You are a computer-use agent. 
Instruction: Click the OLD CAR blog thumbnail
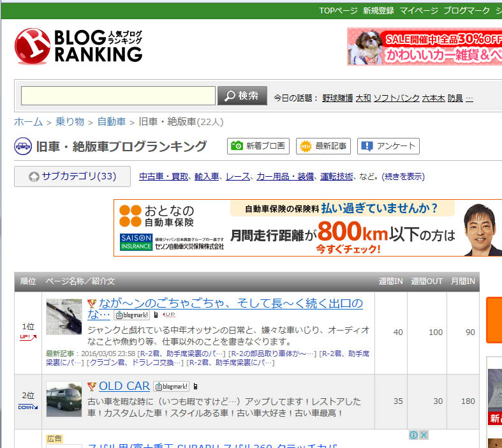(64, 399)
